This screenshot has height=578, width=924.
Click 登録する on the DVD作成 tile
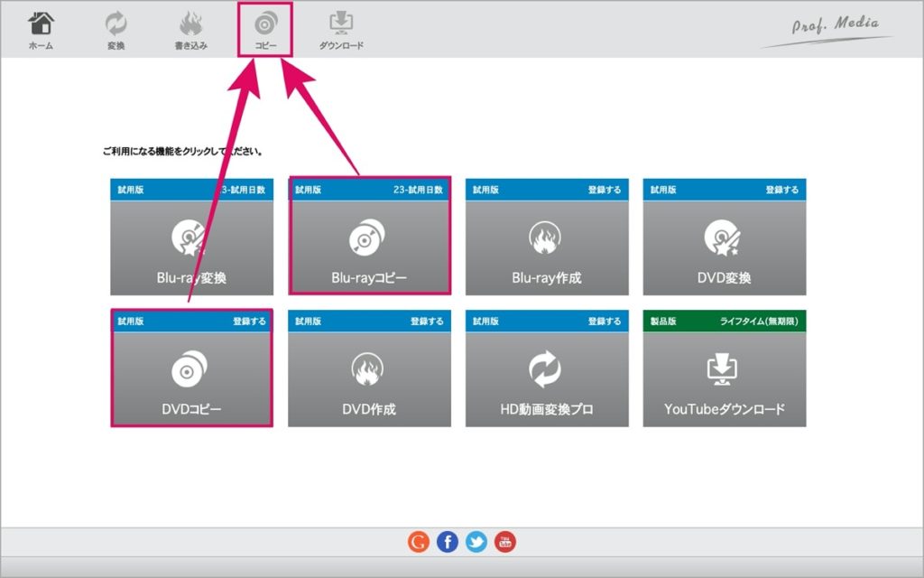pos(427,322)
